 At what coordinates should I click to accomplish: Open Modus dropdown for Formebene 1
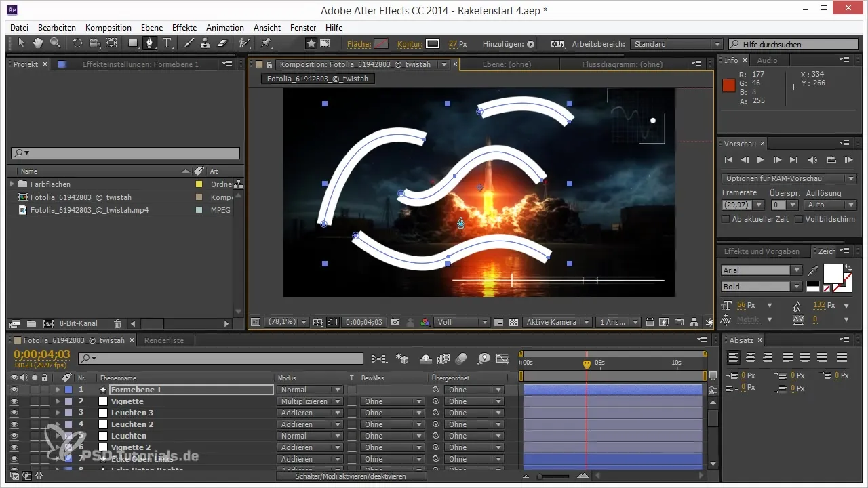tap(310, 390)
